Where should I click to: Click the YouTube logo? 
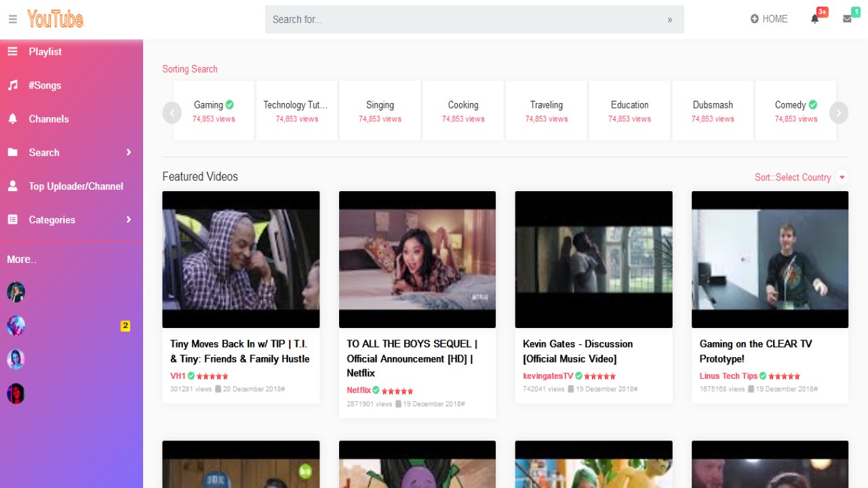pyautogui.click(x=56, y=19)
